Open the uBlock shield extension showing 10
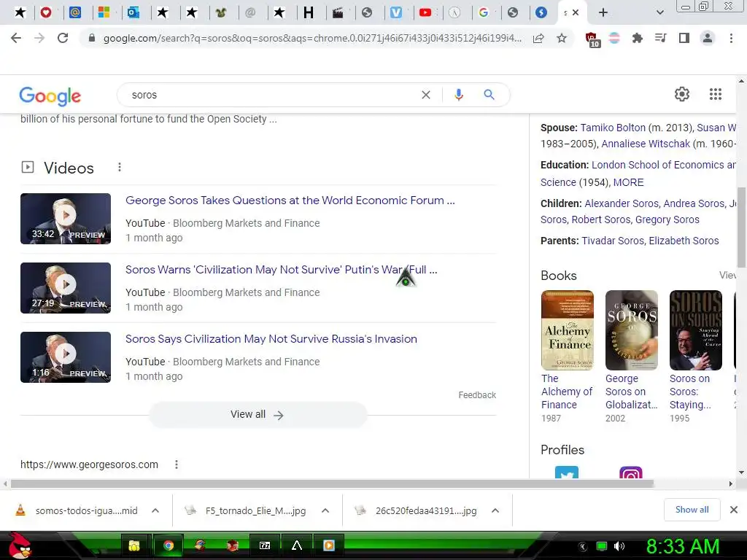 coord(592,39)
